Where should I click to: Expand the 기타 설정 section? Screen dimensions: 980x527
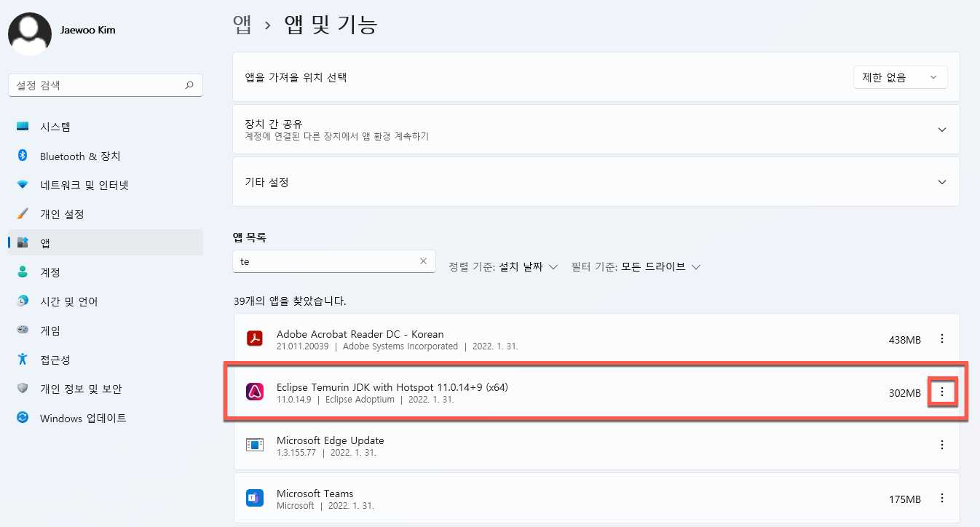click(x=941, y=182)
